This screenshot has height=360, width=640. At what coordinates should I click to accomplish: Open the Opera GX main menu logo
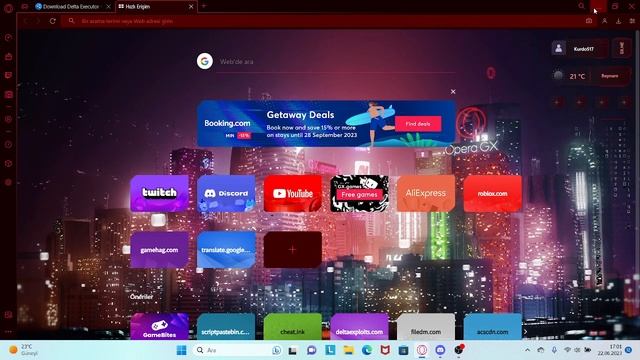coord(8,7)
